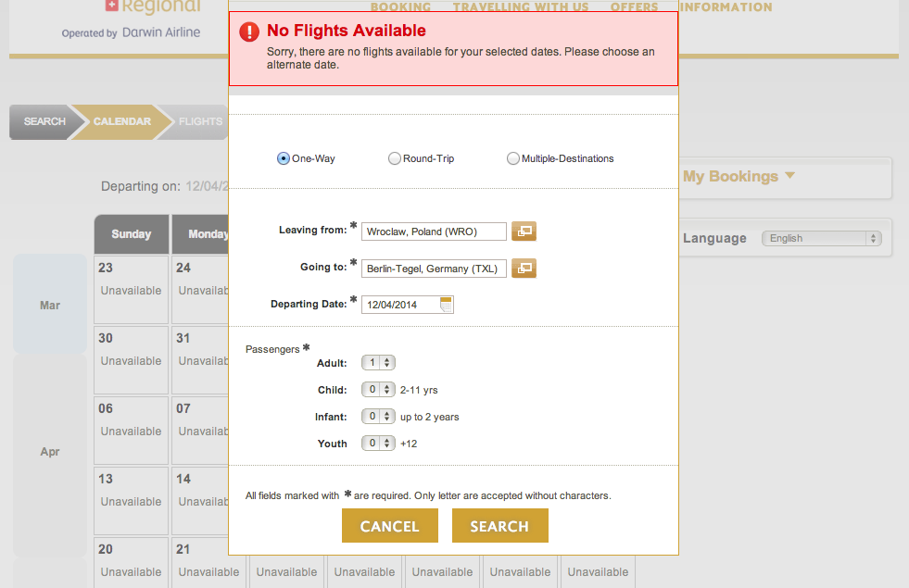Click the 'Passengers' section label
This screenshot has width=909, height=588.
(272, 349)
